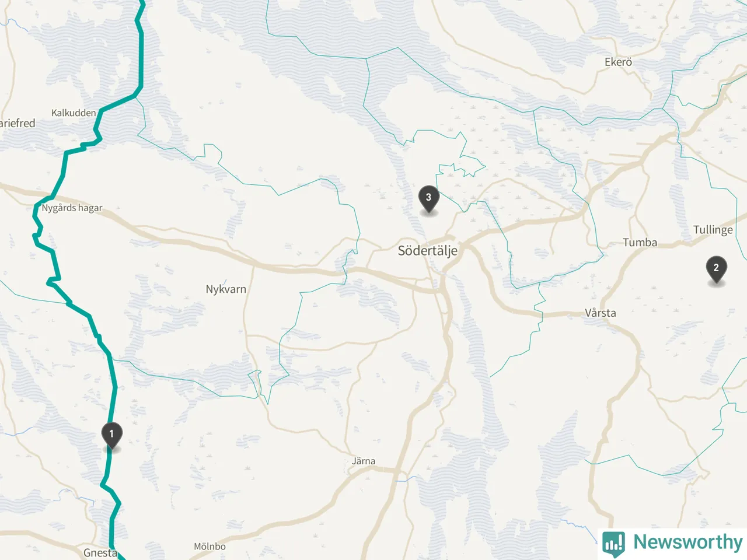This screenshot has height=560, width=747.
Task: Select the Nykvarn town label
Action: coord(226,289)
